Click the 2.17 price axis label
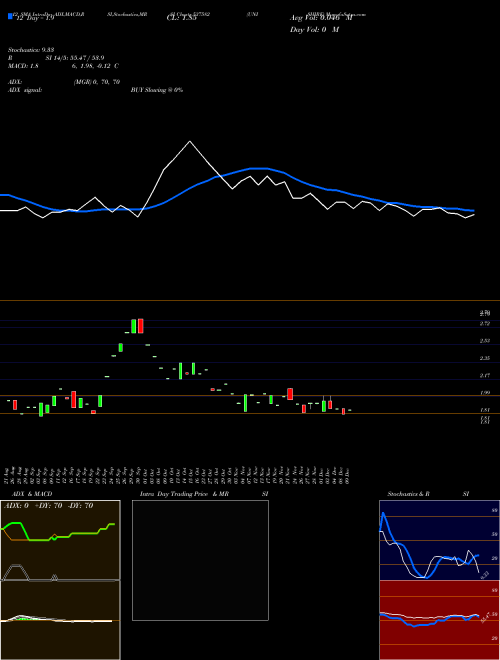This screenshot has height=660, width=500. tap(484, 375)
